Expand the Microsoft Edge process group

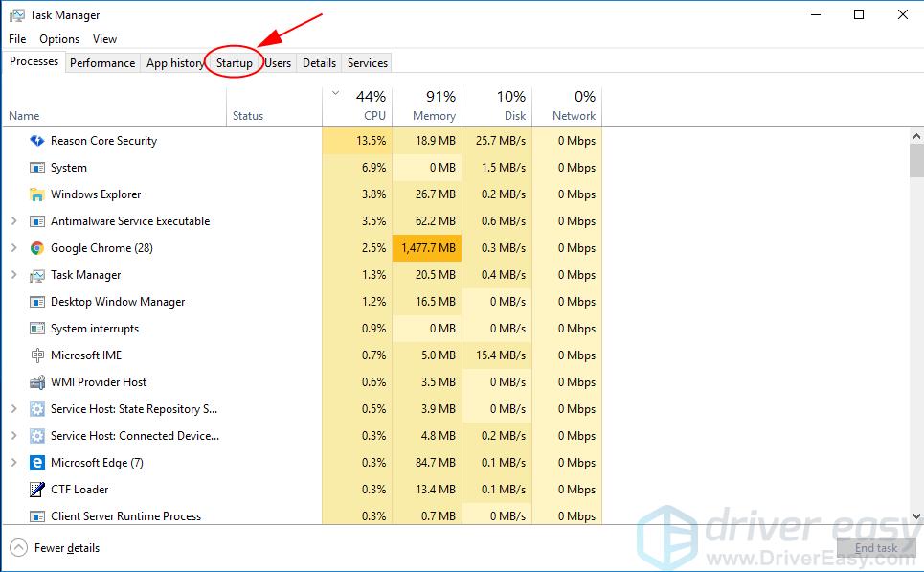[14, 463]
